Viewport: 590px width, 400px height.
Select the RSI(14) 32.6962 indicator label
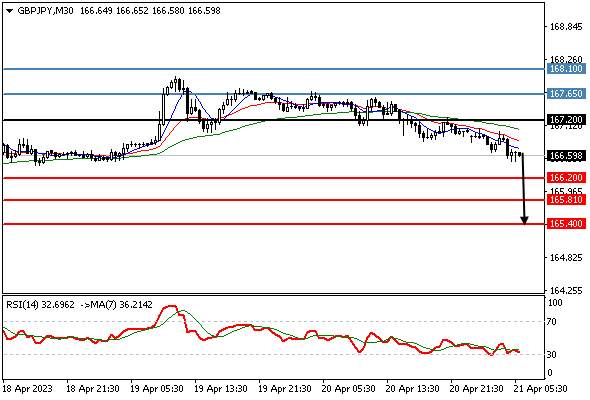click(x=40, y=305)
